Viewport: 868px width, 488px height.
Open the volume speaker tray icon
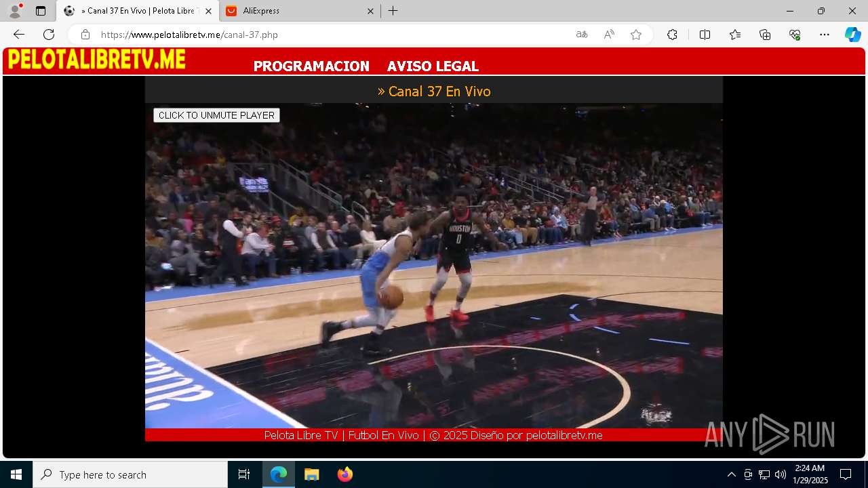pos(781,474)
